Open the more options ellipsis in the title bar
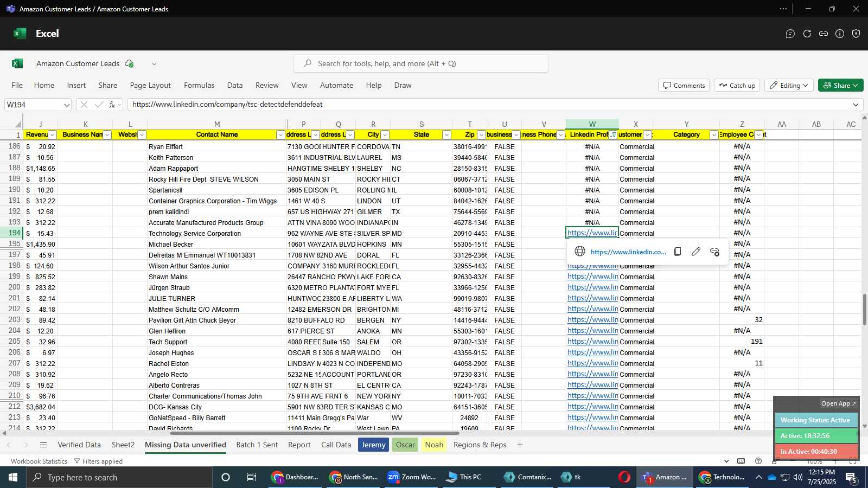868x488 pixels. click(x=783, y=9)
